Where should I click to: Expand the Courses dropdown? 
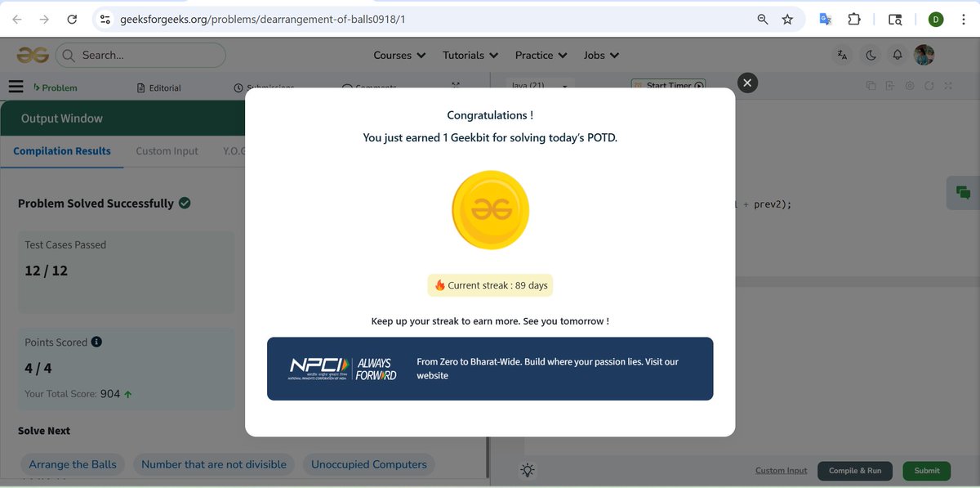click(399, 55)
